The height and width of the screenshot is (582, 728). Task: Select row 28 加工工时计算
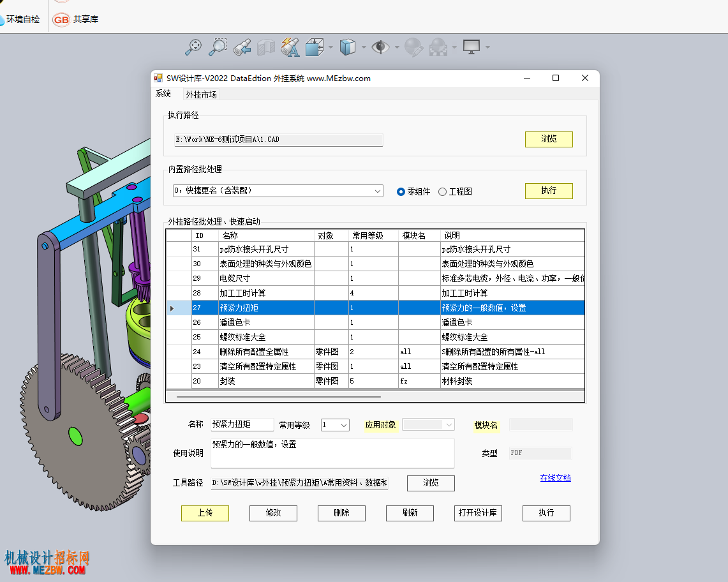point(375,293)
